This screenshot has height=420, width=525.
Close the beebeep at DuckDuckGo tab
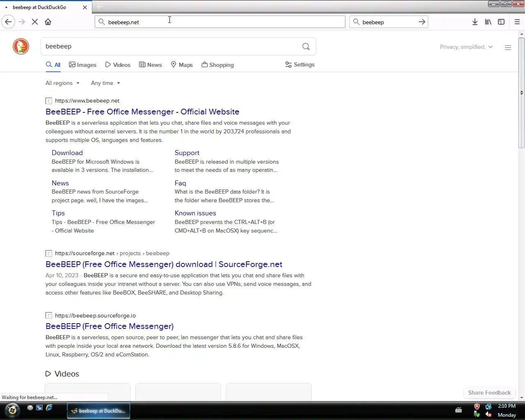click(x=85, y=7)
